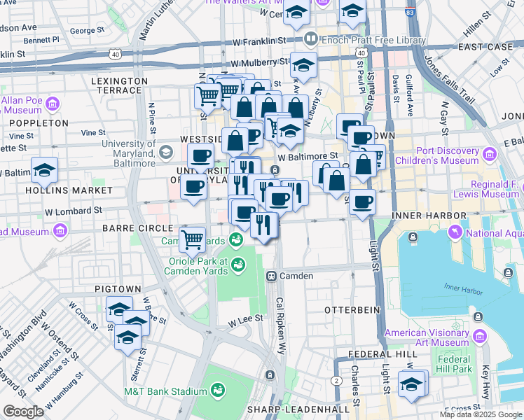
Task: Select the W Lombard St street label
Action: click(x=74, y=211)
